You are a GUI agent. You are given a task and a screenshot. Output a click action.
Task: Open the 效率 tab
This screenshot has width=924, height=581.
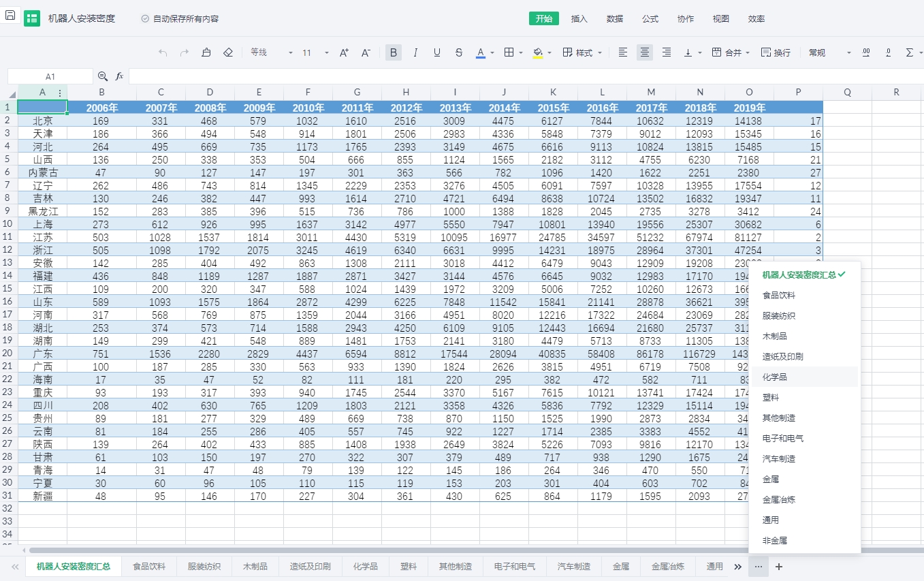[756, 18]
